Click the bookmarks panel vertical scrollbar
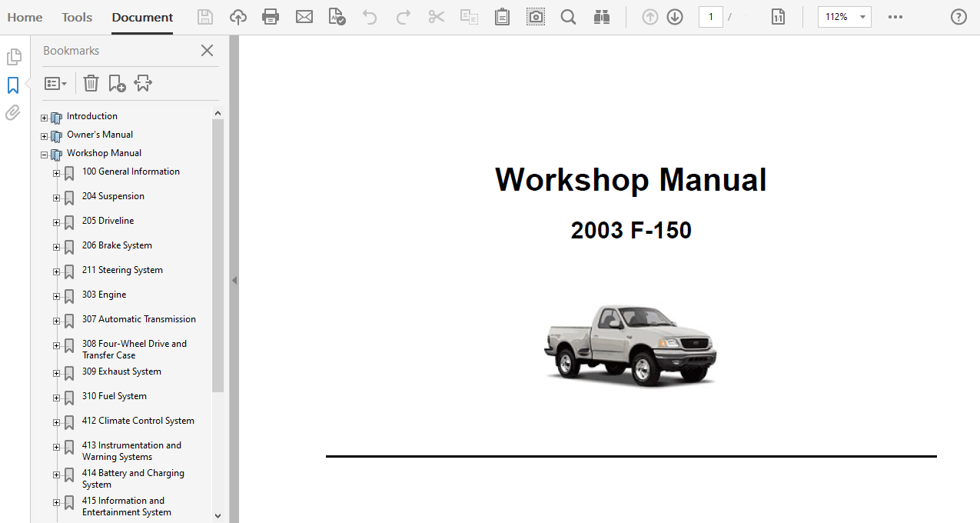980x523 pixels. click(218, 254)
